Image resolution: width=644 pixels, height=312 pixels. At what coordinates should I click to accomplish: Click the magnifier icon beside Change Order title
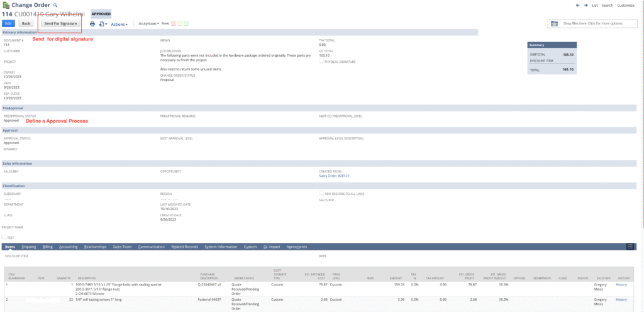(55, 5)
